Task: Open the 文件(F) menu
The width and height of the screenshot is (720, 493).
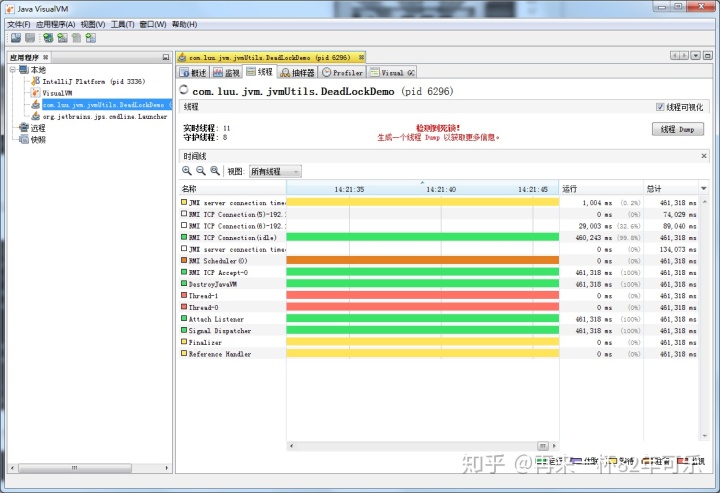Action: [x=19, y=24]
